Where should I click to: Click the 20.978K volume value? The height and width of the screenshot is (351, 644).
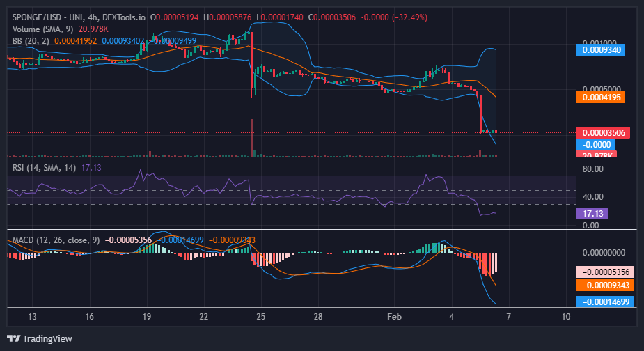pos(93,29)
